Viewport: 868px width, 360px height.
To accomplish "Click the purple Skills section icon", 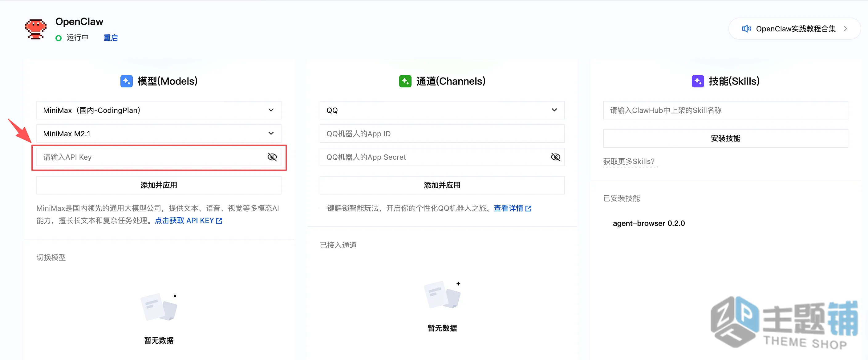I will click(x=698, y=81).
